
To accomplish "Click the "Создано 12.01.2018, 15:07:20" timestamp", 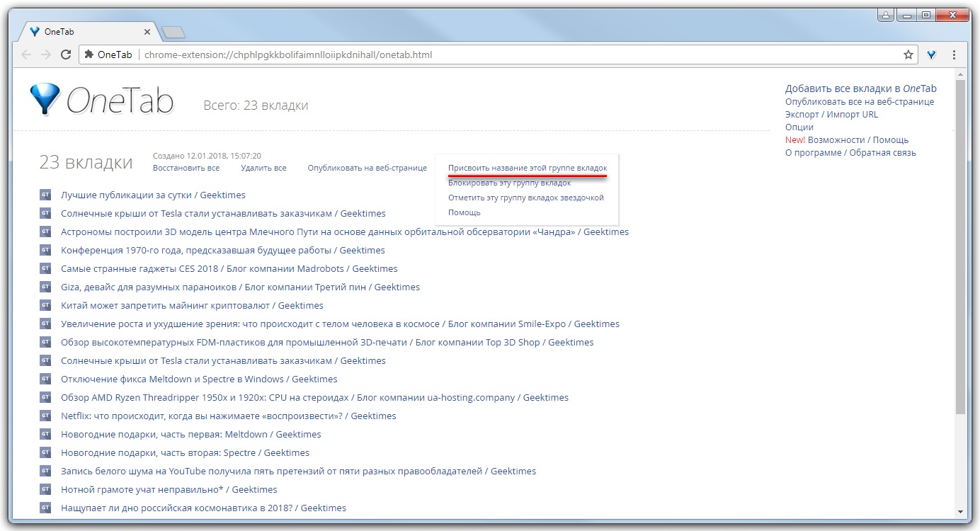I will click(207, 156).
